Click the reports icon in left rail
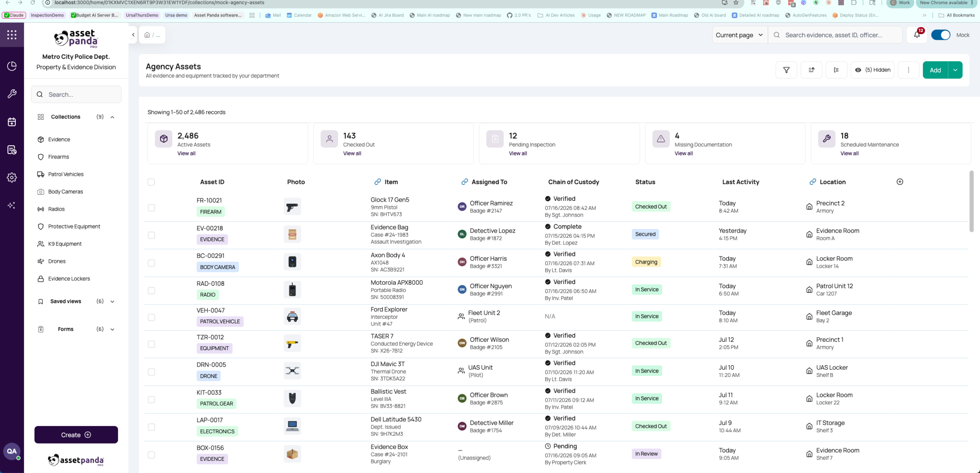This screenshot has width=980, height=473. 12,150
